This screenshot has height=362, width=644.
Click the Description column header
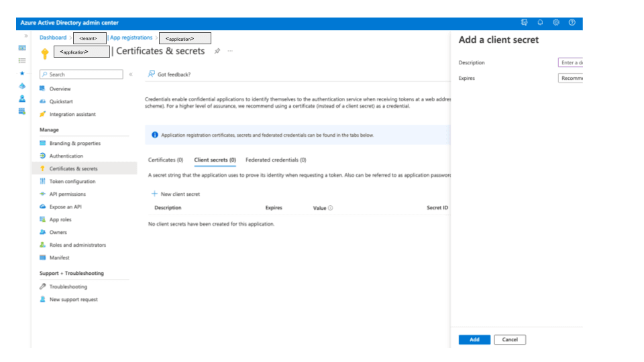[168, 208]
